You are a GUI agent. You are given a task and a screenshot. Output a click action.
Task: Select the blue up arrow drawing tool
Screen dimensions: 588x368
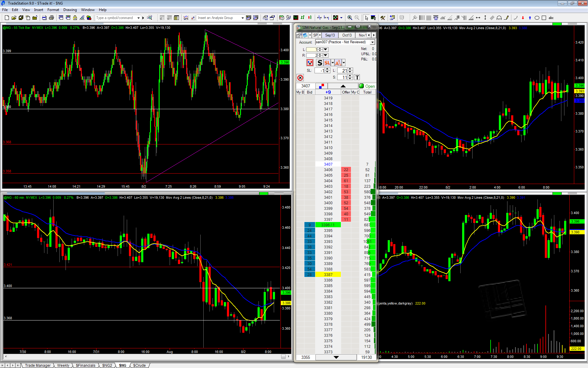point(530,18)
